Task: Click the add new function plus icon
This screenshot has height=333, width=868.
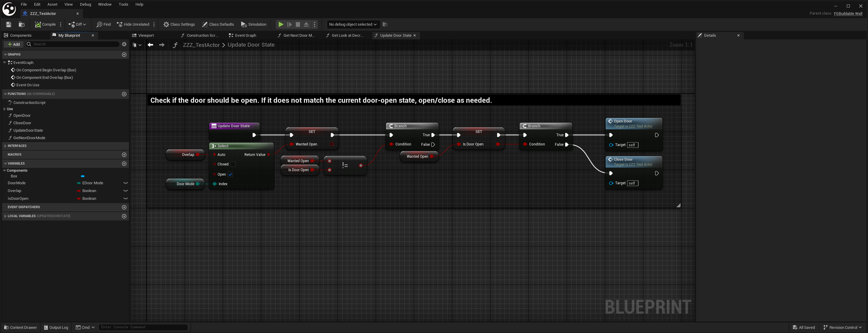Action: [x=124, y=94]
